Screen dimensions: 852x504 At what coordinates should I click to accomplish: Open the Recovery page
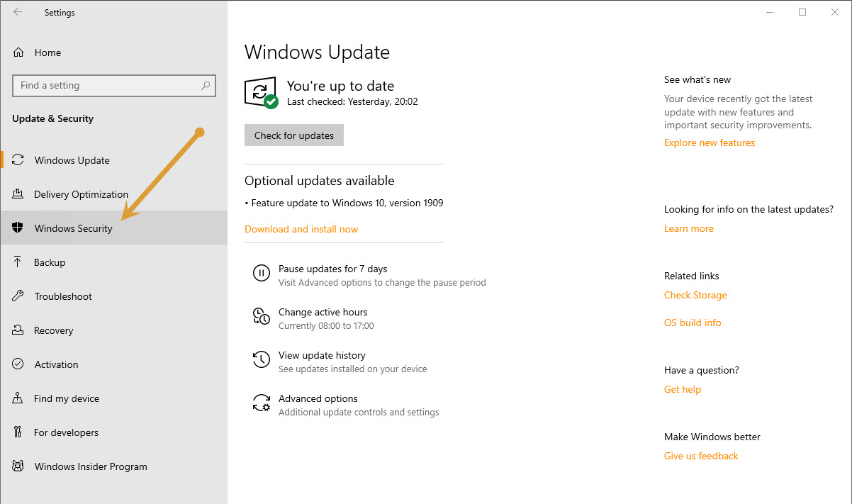(x=113, y=330)
